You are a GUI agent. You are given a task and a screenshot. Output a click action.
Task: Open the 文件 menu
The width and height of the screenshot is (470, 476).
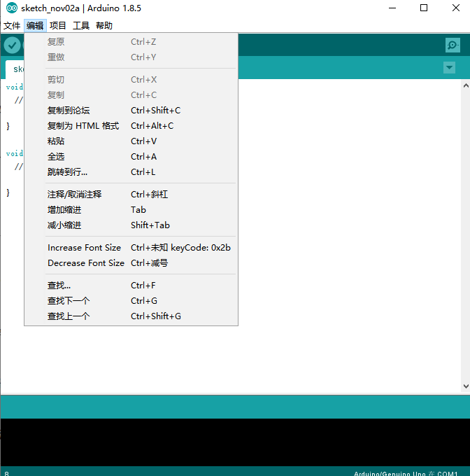pyautogui.click(x=12, y=26)
